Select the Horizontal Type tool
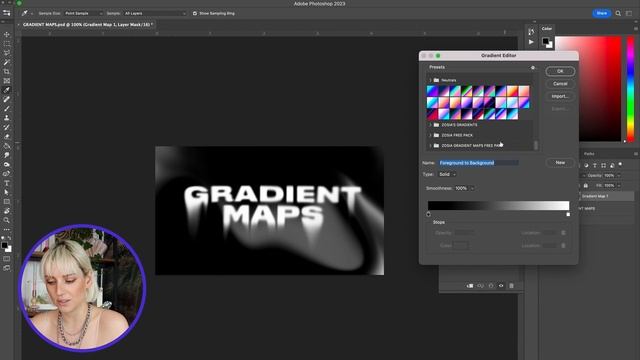Image resolution: width=640 pixels, height=360 pixels. (7, 183)
